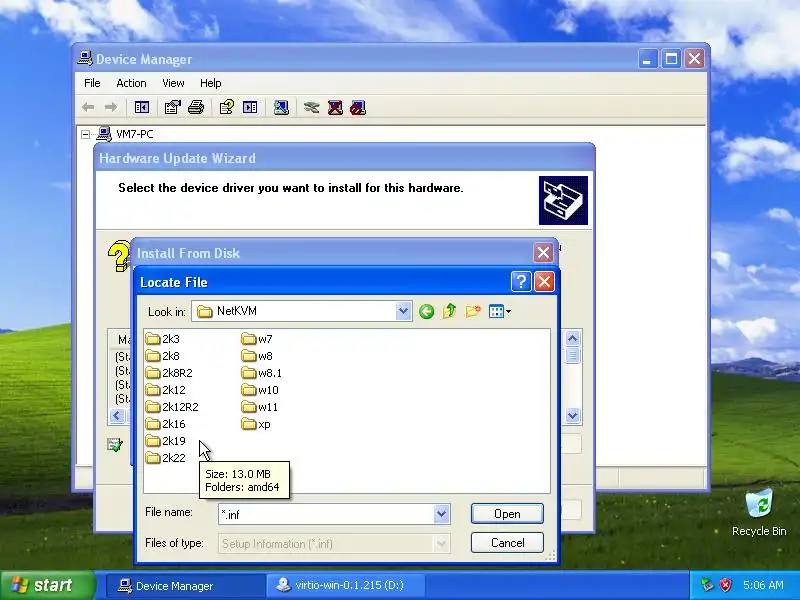Open the File menu in Device Manager
Viewport: 800px width, 600px height.
[92, 83]
